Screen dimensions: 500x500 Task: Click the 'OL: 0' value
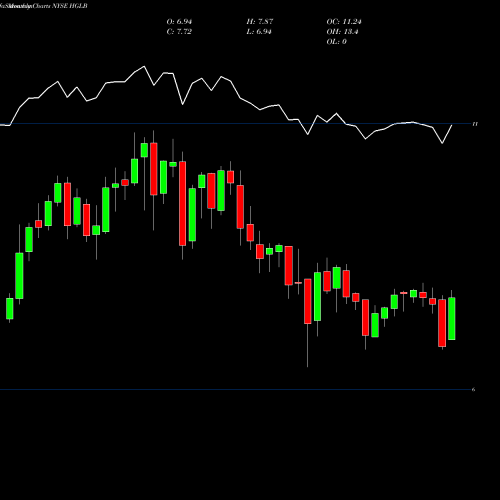(x=337, y=42)
